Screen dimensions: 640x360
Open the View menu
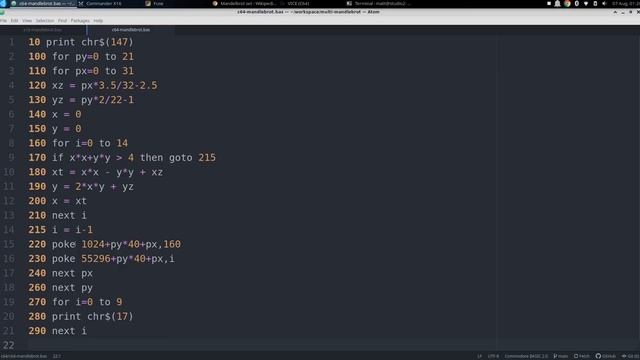point(27,20)
